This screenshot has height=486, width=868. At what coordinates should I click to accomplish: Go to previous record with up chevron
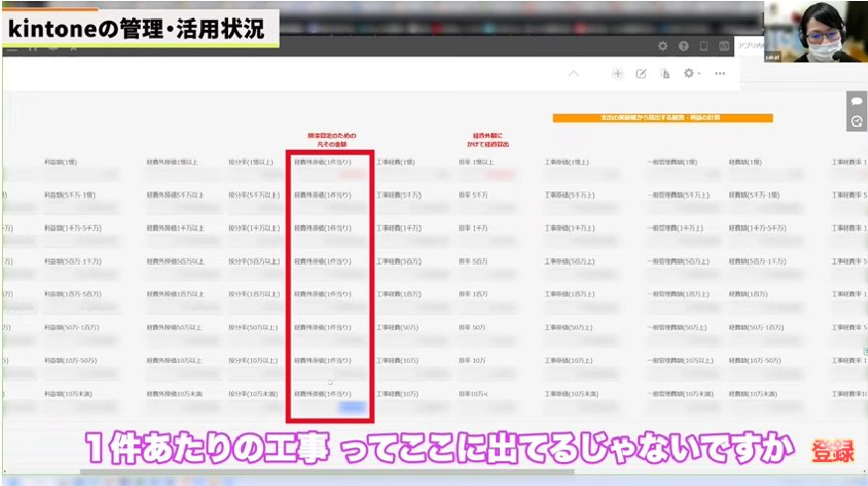pos(573,73)
